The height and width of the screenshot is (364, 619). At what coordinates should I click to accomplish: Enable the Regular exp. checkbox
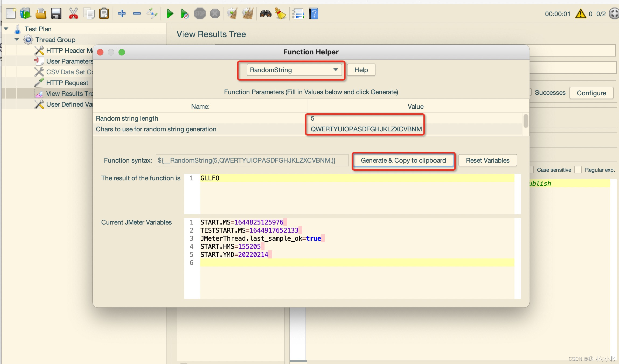point(578,170)
